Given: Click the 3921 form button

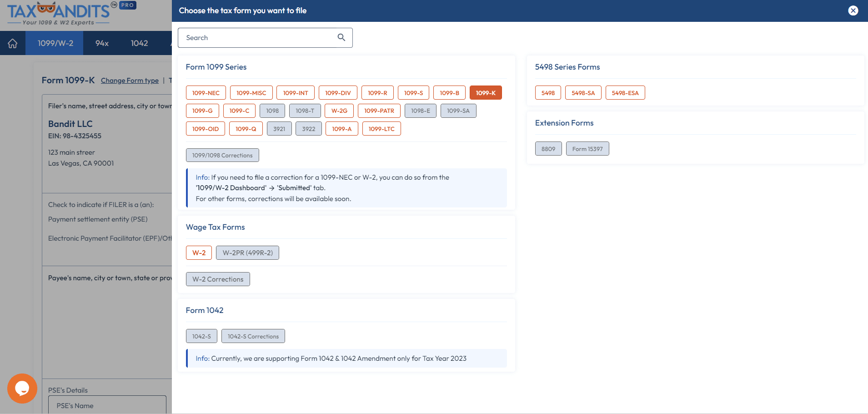Looking at the screenshot, I should tap(279, 129).
